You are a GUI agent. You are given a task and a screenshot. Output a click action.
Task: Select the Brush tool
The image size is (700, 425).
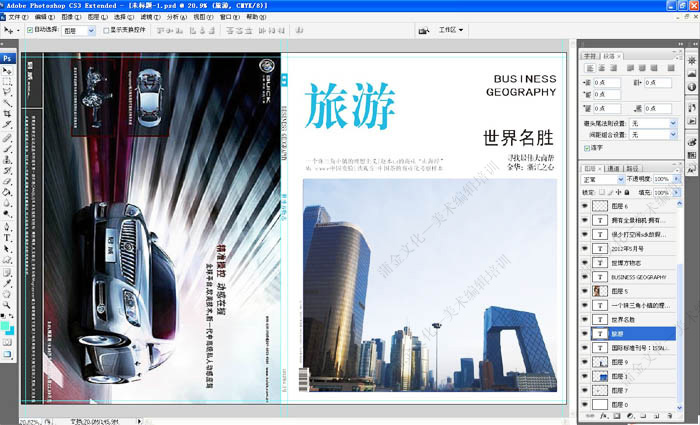tap(7, 149)
